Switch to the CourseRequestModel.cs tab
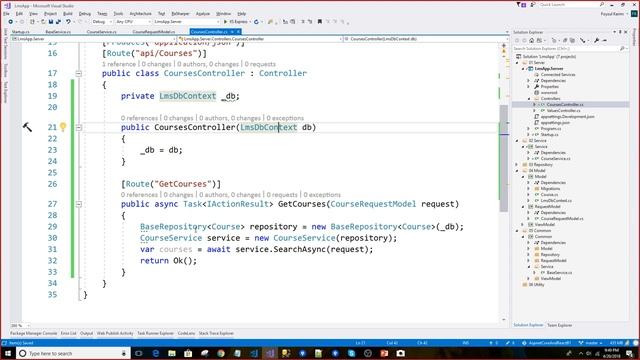Screen dimensions: 640x360 [x=153, y=31]
